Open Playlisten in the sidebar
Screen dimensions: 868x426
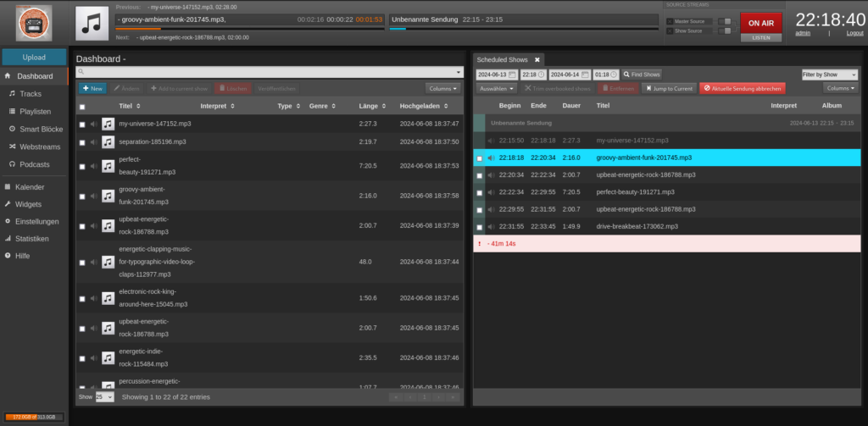tap(34, 112)
